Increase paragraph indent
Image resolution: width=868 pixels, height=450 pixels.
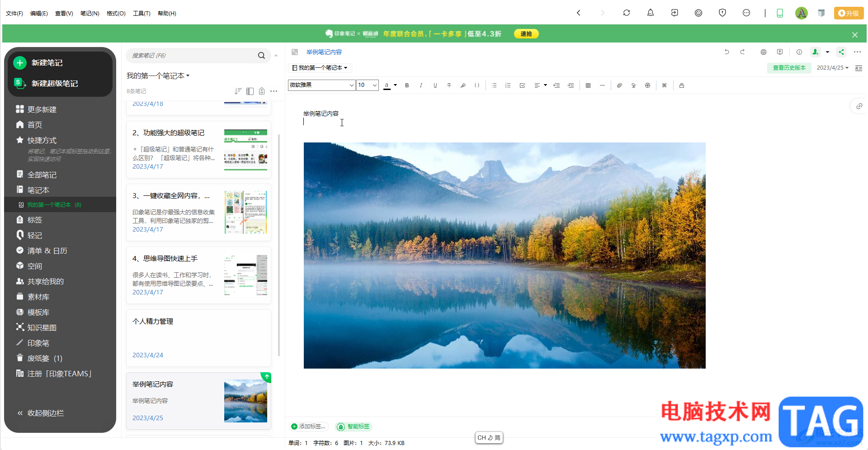[571, 85]
